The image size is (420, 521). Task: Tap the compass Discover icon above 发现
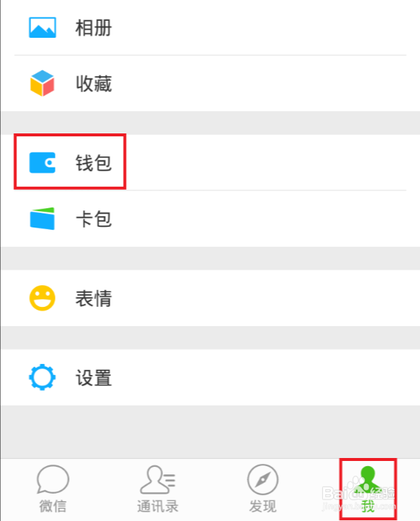[x=263, y=479]
